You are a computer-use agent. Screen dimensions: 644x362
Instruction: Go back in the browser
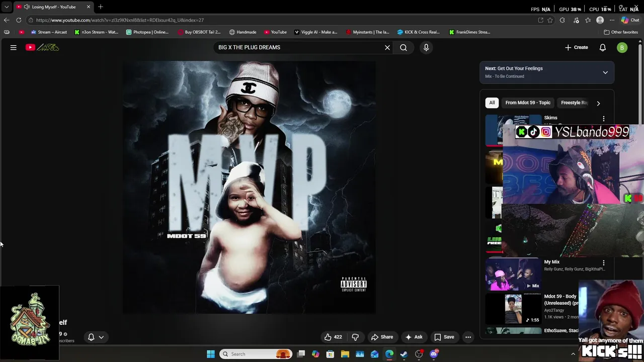tap(7, 20)
